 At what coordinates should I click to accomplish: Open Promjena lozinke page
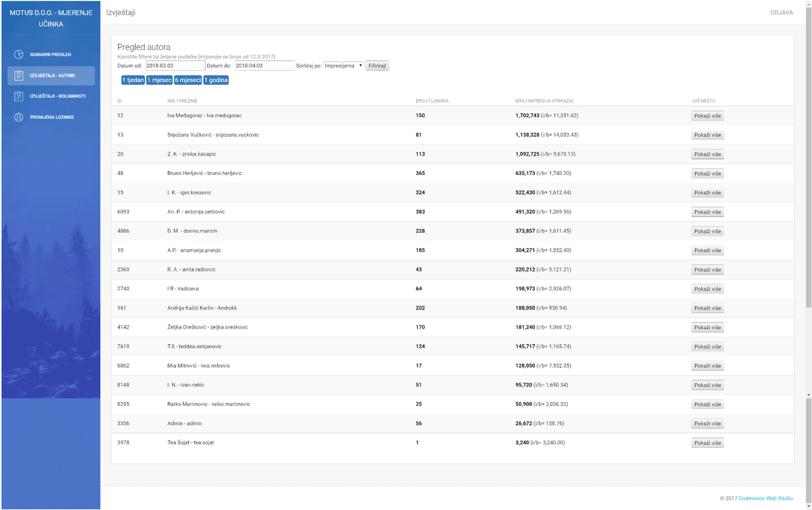[52, 117]
